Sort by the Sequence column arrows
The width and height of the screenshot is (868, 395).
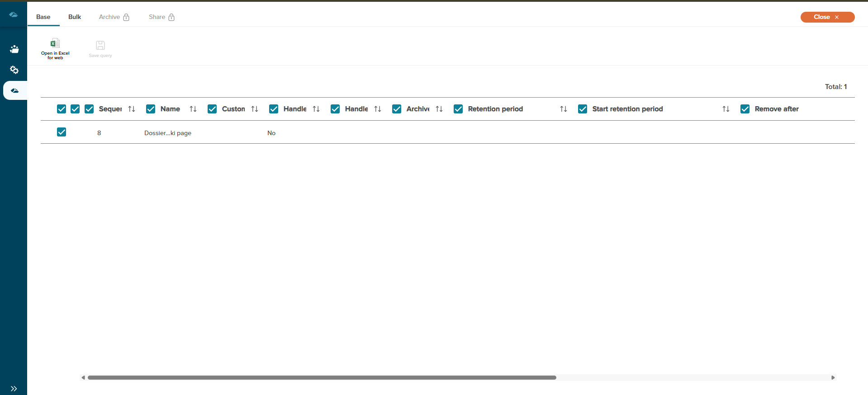click(132, 109)
